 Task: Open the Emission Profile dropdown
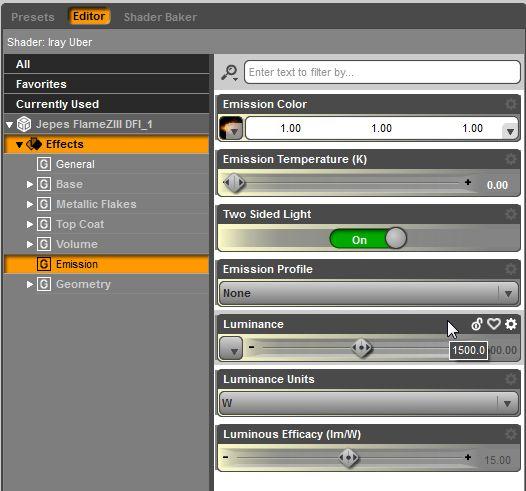point(369,293)
